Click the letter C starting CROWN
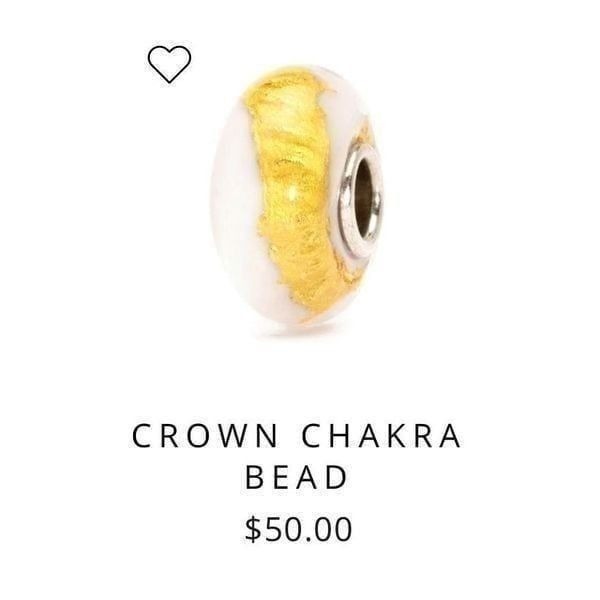This screenshot has height=600, width=600. 142,436
